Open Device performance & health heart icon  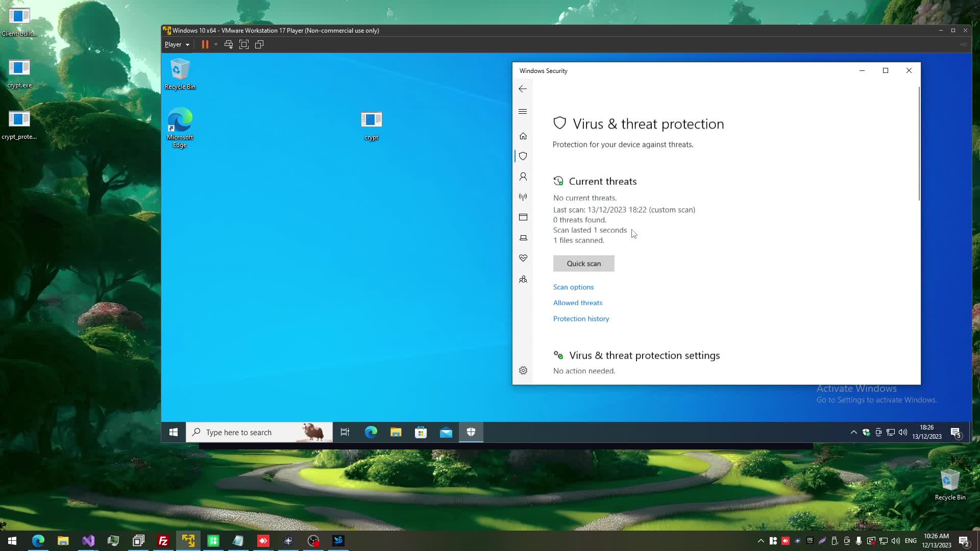[523, 258]
